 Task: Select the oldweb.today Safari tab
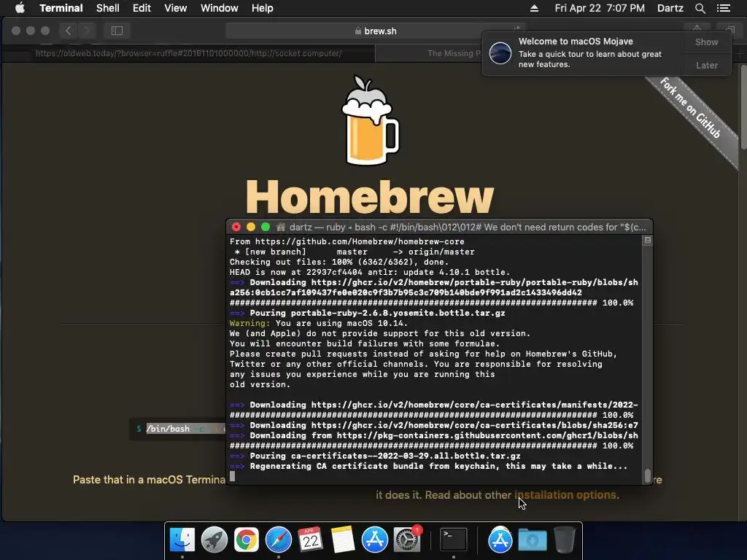[189, 53]
